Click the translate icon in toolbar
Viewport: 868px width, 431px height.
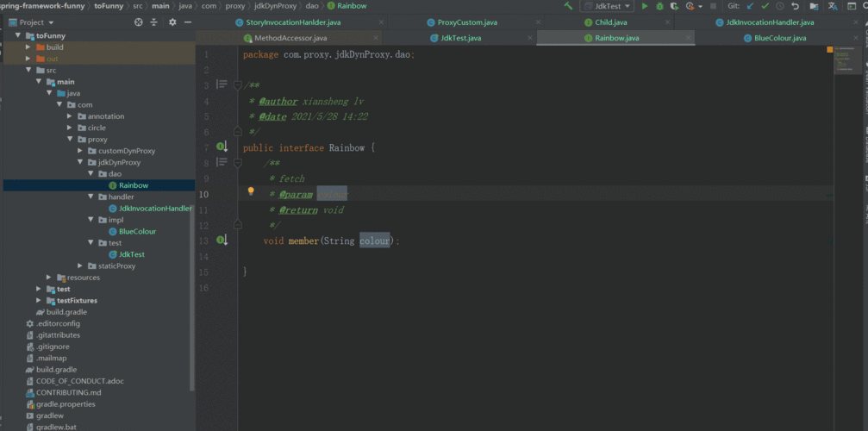[x=833, y=6]
